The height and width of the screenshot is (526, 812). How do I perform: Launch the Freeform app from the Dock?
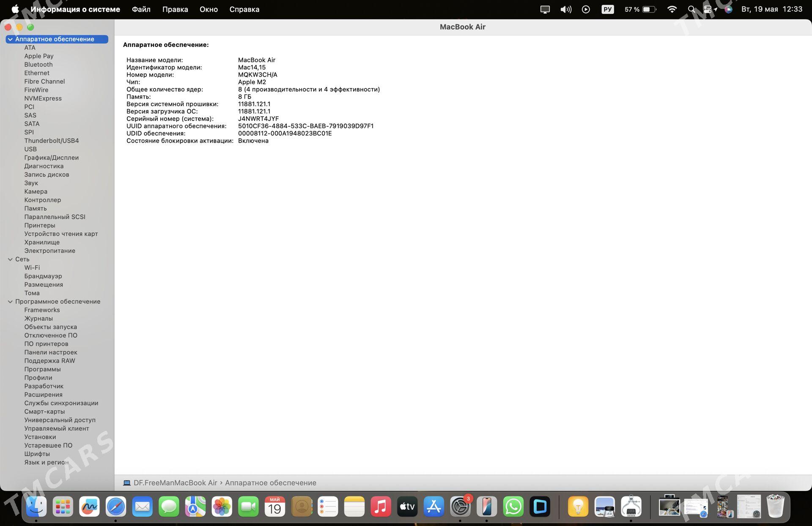click(89, 506)
